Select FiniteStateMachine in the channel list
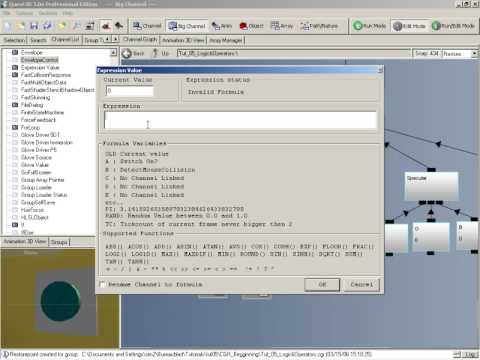 pyautogui.click(x=42, y=112)
